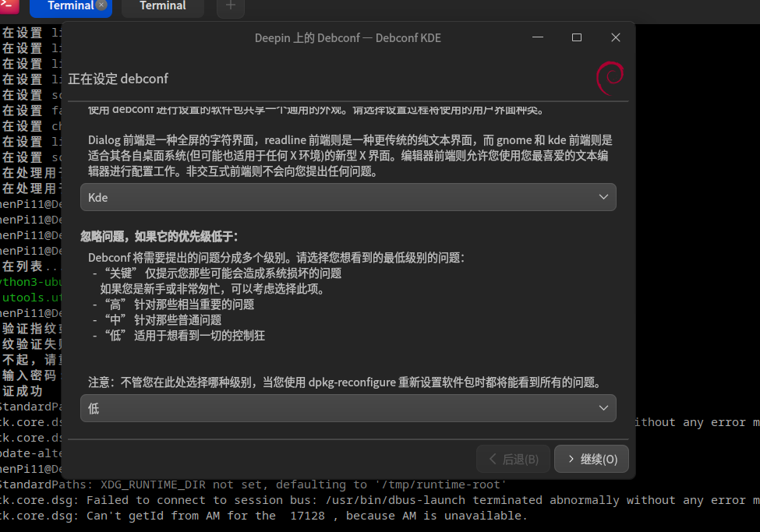Click the 后退(B) button
The width and height of the screenshot is (760, 532).
pos(513,459)
